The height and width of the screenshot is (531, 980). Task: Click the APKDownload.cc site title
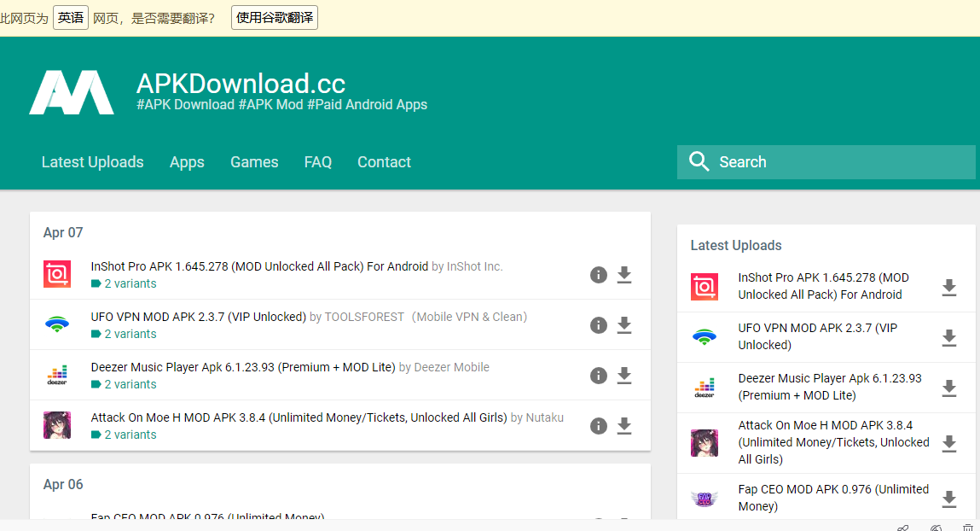(x=241, y=83)
